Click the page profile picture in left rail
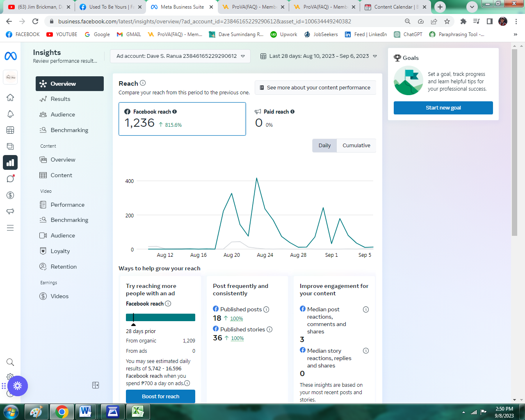Image resolution: width=525 pixels, height=420 pixels. tap(10, 77)
